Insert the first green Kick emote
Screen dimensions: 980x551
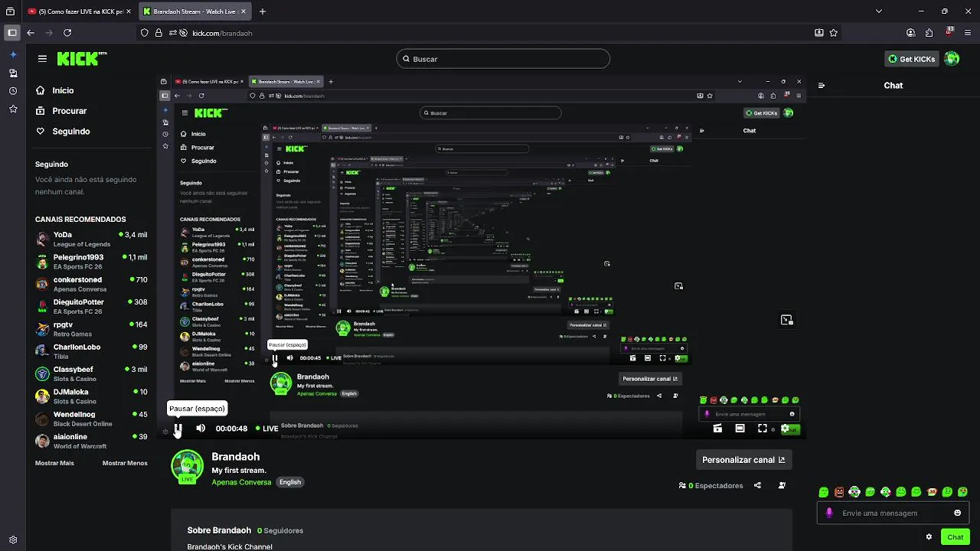(824, 492)
